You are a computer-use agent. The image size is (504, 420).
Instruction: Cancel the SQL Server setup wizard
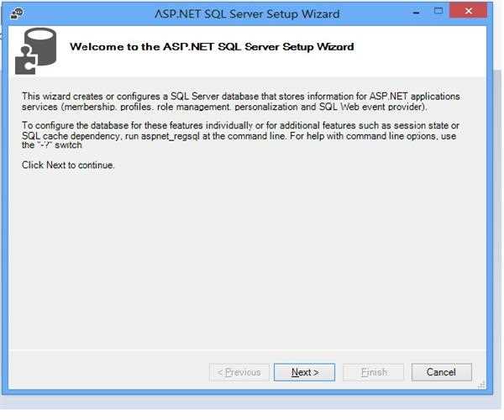click(x=441, y=372)
